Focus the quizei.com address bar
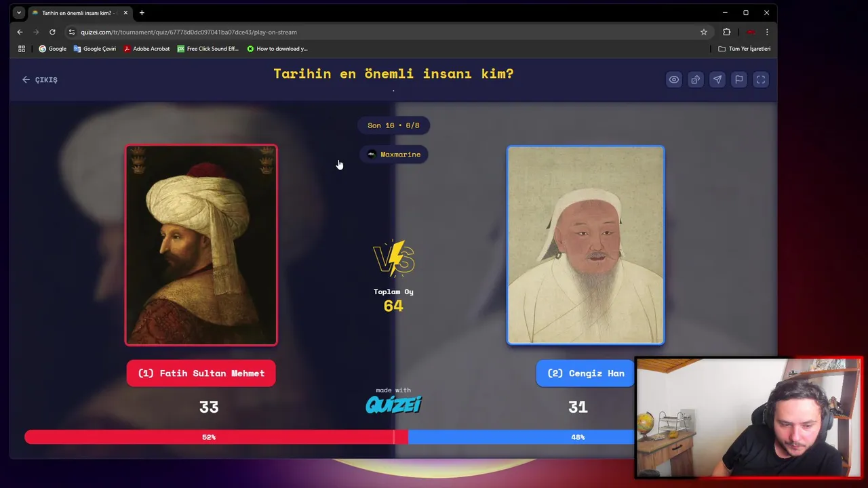Viewport: 868px width, 488px height. (x=387, y=32)
